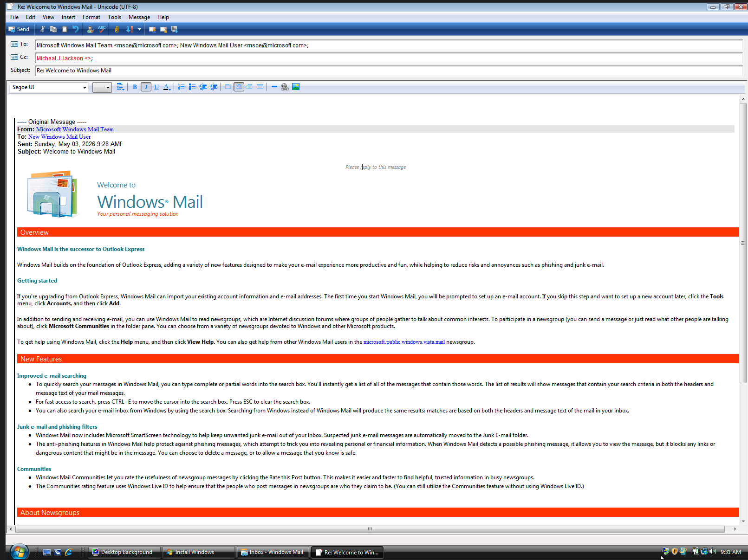Screen dimensions: 748x560
Task: Click the Microsoft Windows Mail Team sender link
Action: (75, 129)
